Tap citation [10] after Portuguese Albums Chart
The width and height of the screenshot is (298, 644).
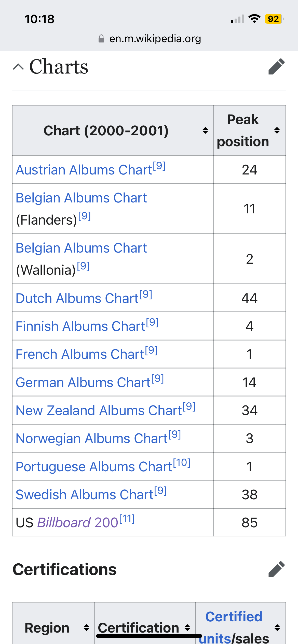point(182,463)
